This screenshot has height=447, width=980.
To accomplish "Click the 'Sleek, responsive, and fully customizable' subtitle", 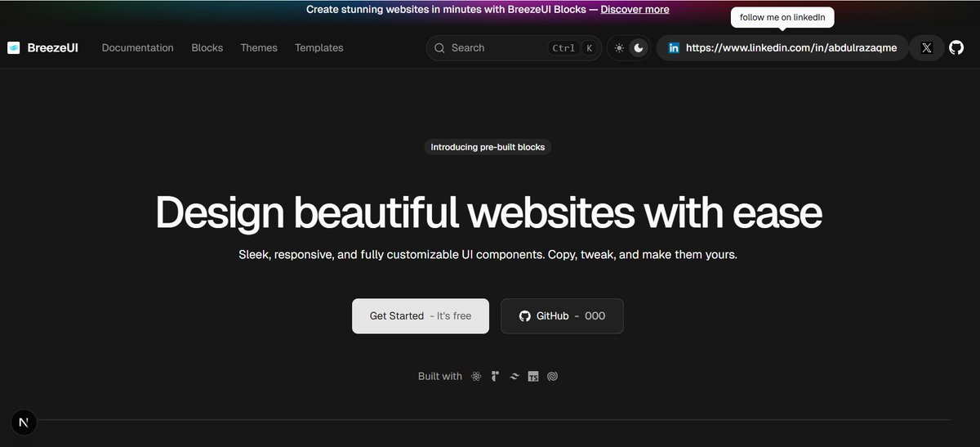I will click(488, 255).
